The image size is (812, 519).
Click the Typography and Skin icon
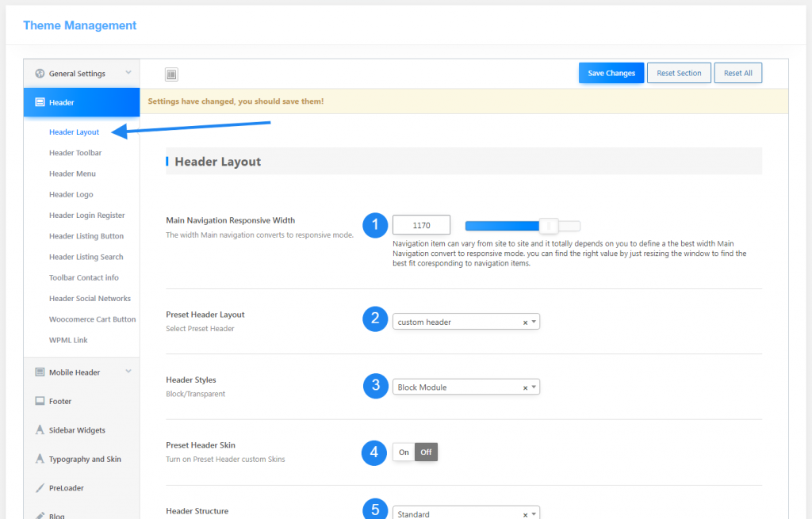(40, 459)
